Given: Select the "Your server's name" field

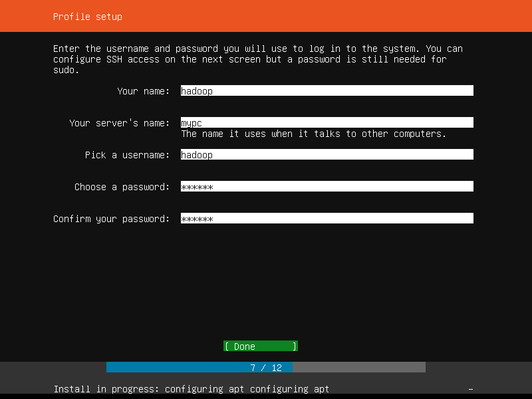Looking at the screenshot, I should tap(327, 122).
